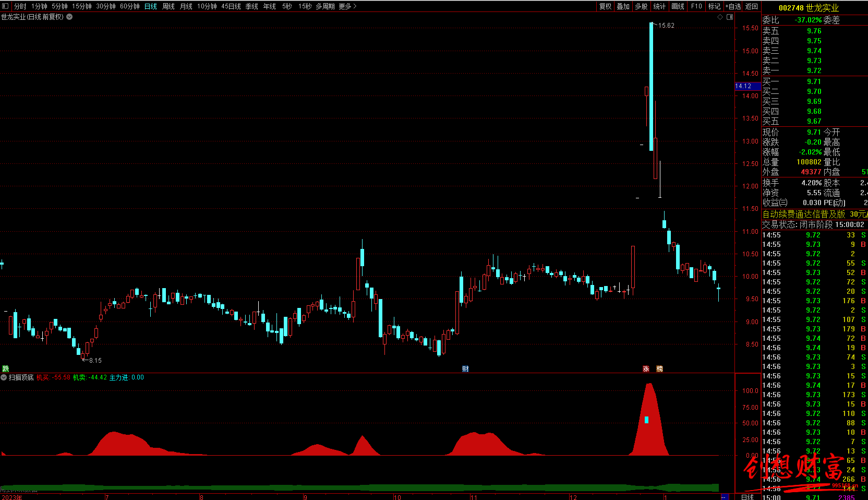Select the 15分钟 period
This screenshot has width=868, height=500.
(x=82, y=6)
